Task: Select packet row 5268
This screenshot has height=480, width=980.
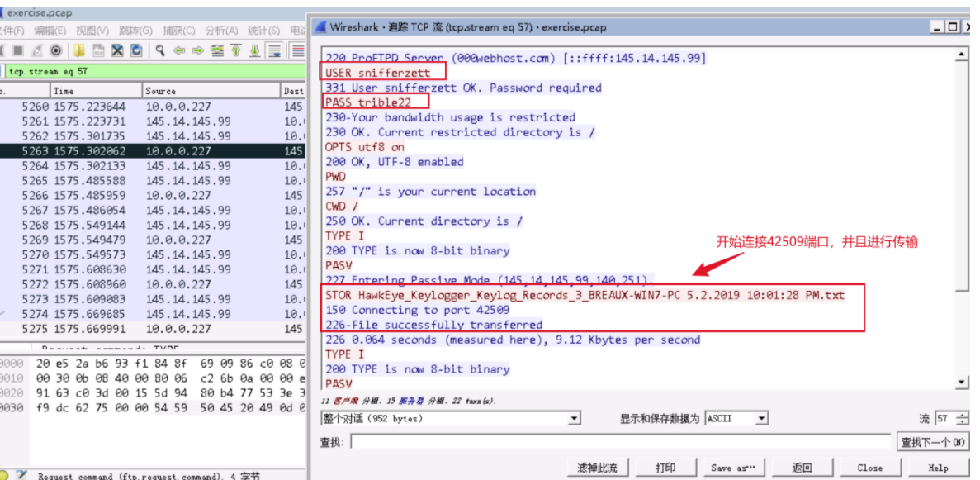Action: (153, 225)
